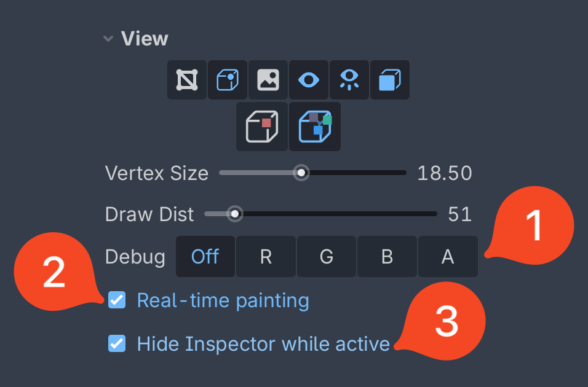
Task: Click the Draw Dist value 51
Action: [459, 214]
